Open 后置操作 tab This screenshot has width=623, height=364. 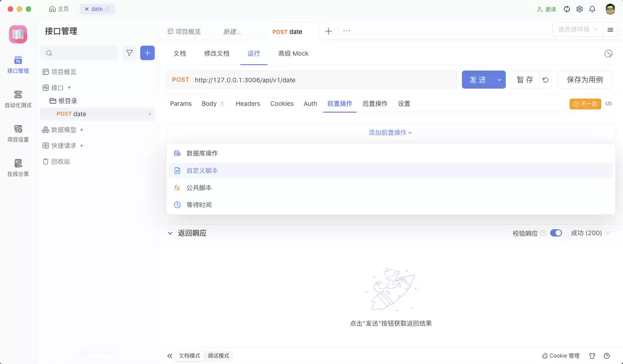[375, 104]
